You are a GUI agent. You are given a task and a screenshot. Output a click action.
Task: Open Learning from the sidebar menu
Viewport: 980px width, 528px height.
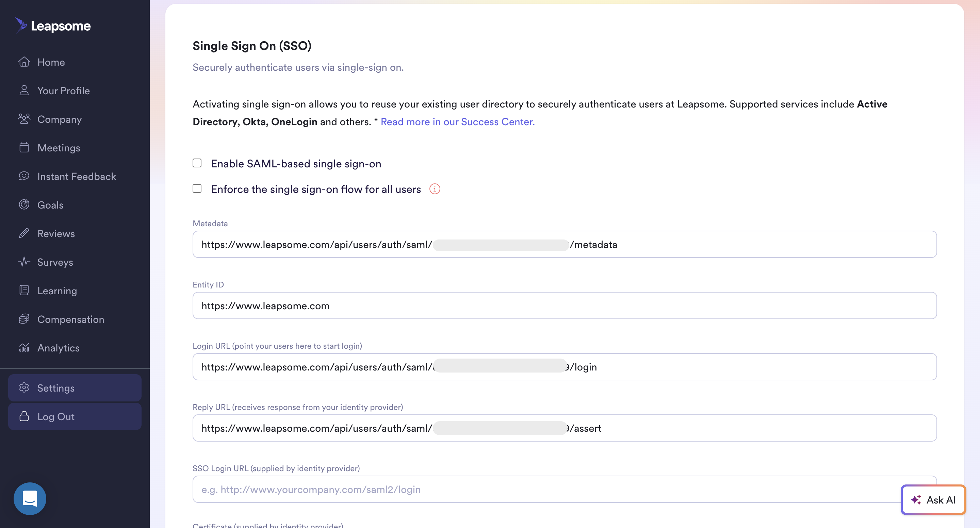57,291
